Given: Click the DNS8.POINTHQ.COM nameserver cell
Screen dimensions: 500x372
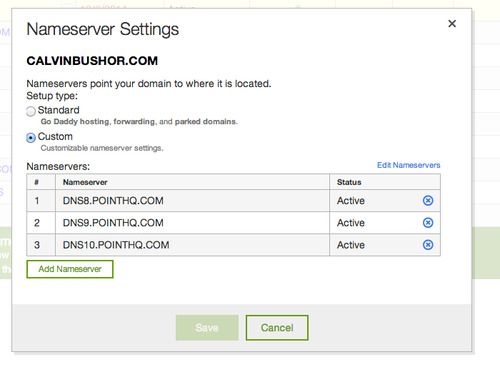Looking at the screenshot, I should [192, 201].
